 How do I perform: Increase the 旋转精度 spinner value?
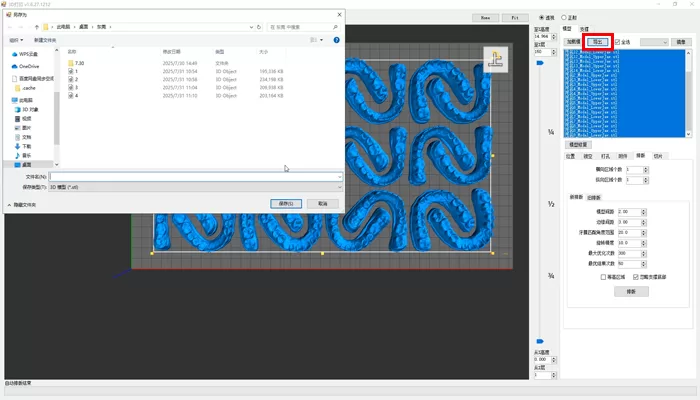644,242
